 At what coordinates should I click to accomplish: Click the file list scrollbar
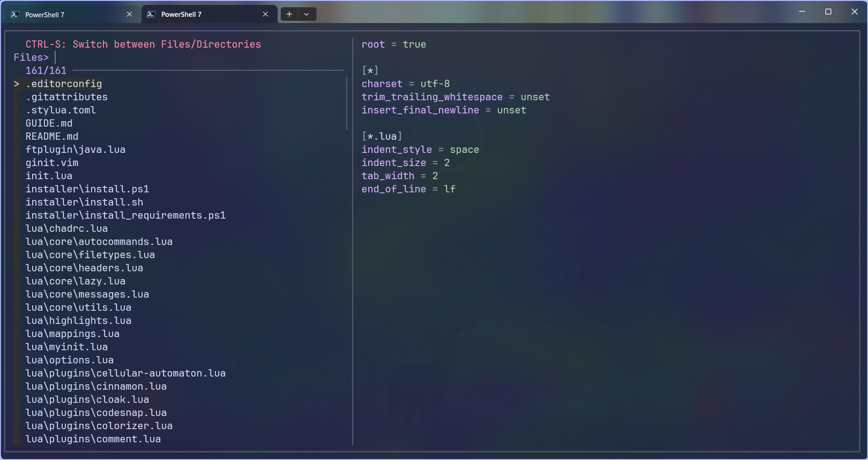click(347, 103)
